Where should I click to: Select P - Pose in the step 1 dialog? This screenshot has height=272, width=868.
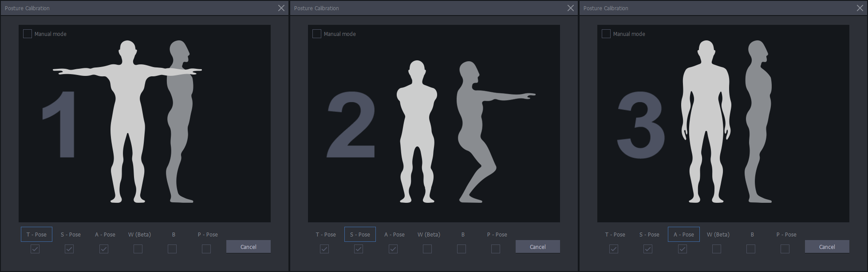pos(208,234)
